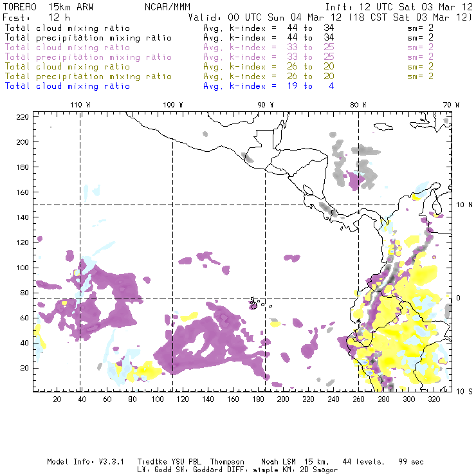Screen dimensions: 476x476
Task: Click the "Model Info: V3.3.1" footer text
Action: click(86, 462)
